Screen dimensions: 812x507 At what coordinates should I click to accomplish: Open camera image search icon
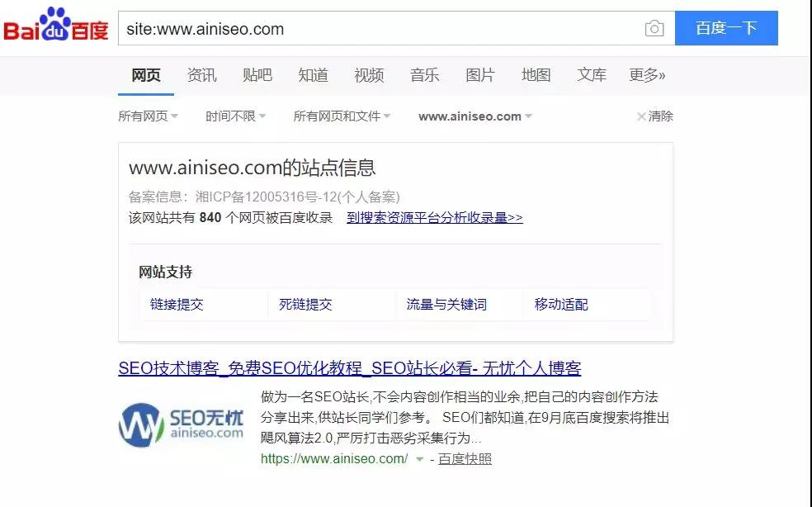[654, 28]
